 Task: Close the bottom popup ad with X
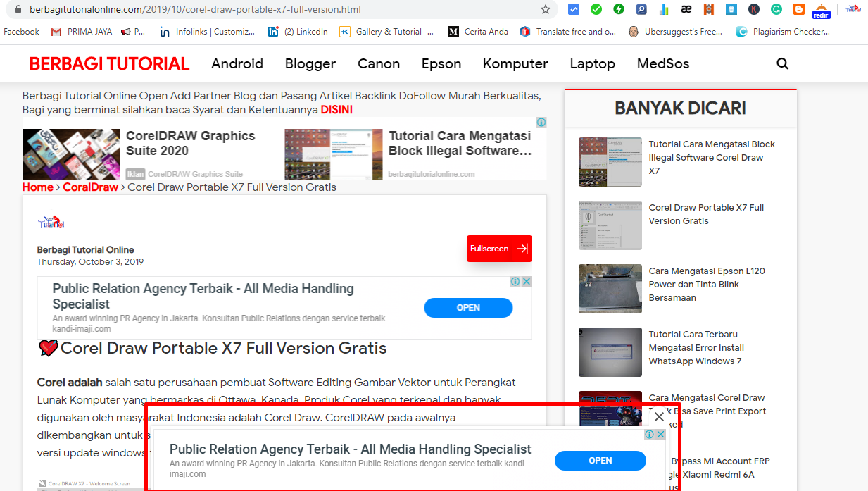tap(659, 416)
